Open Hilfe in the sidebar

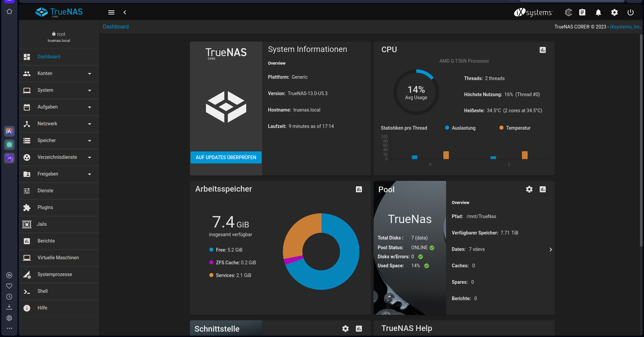(59, 308)
